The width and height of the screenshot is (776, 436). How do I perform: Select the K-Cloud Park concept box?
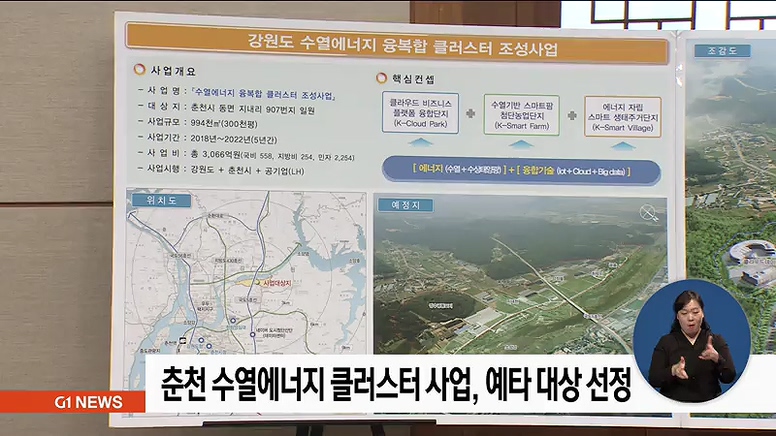pos(420,114)
